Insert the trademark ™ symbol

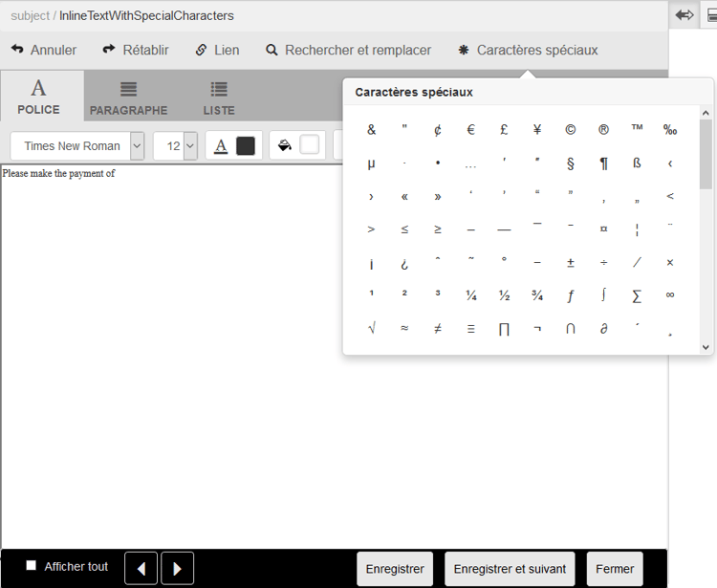pos(637,127)
